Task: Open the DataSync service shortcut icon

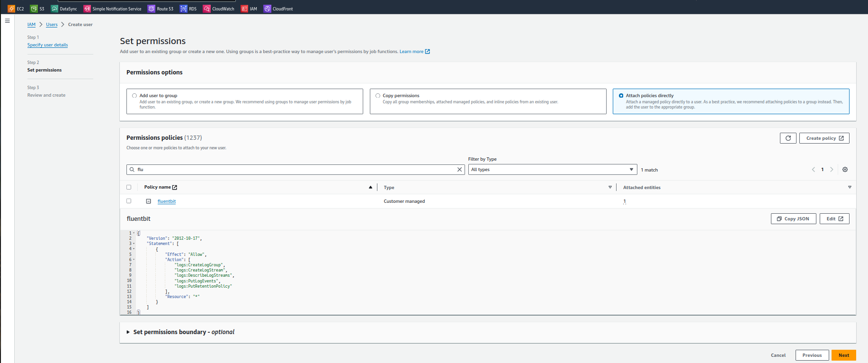Action: point(54,9)
